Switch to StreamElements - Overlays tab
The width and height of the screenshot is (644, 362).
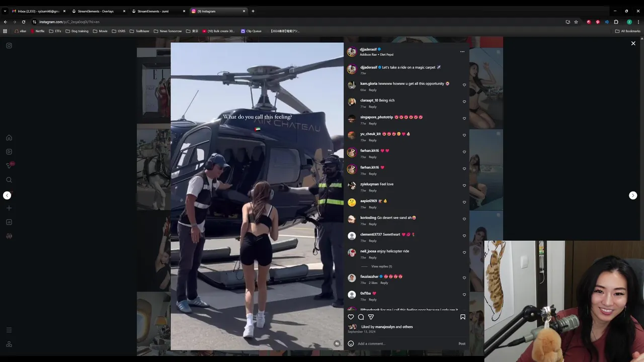[x=96, y=11]
